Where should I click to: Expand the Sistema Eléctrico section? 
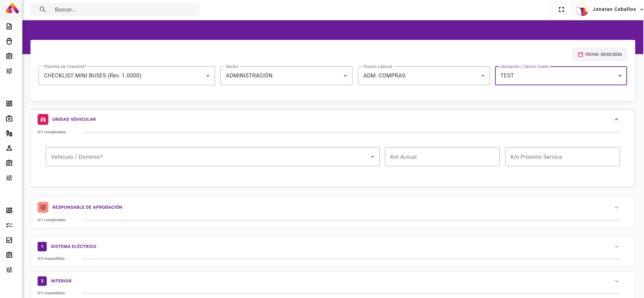[617, 247]
